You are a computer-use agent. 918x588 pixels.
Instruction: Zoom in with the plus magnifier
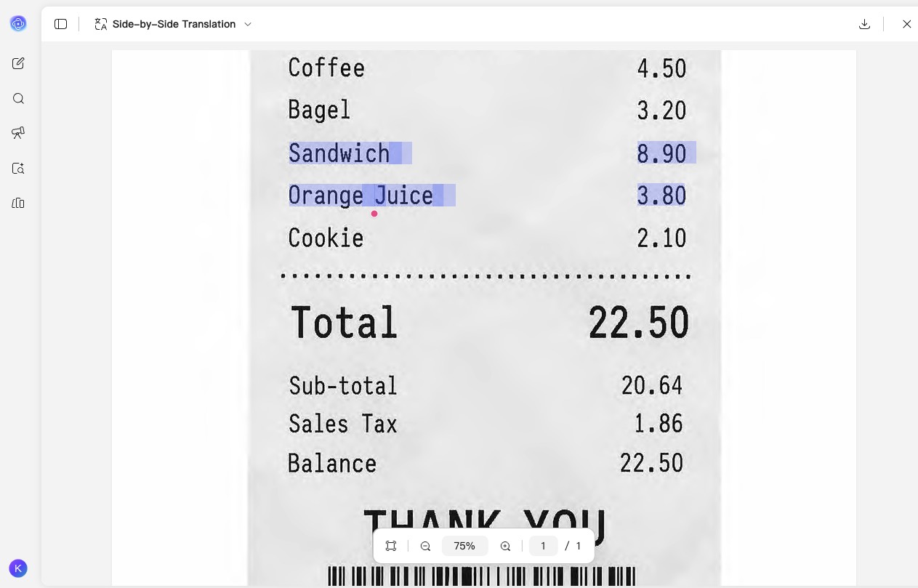point(505,546)
